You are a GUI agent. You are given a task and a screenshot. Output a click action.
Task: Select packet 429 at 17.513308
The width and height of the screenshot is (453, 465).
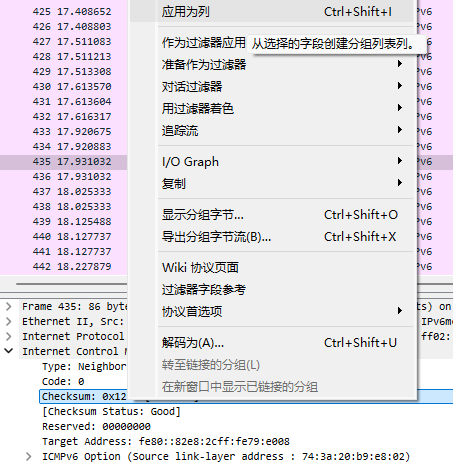coord(63,72)
